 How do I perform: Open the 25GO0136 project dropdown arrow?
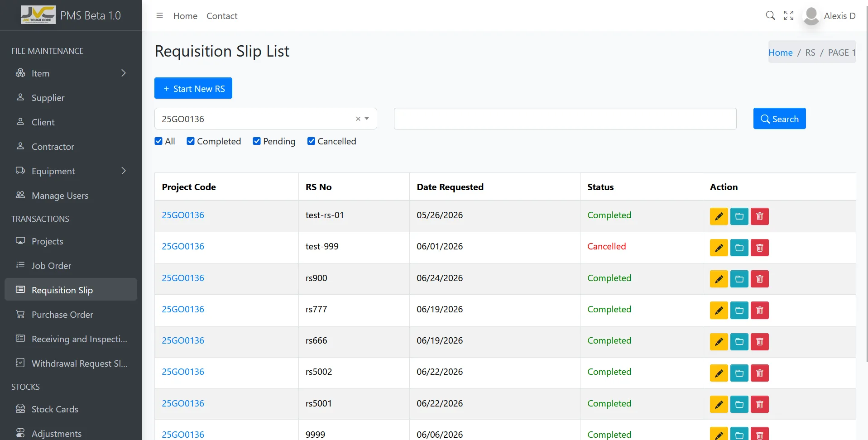(367, 119)
